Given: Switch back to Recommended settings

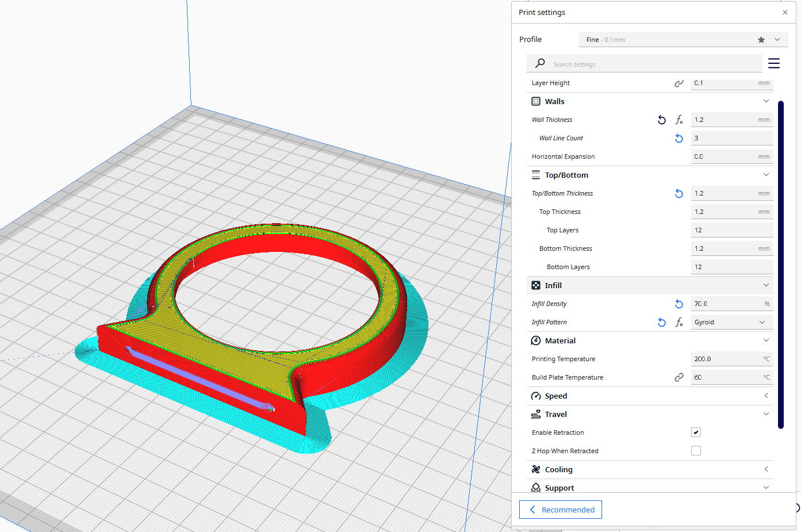Looking at the screenshot, I should 560,510.
